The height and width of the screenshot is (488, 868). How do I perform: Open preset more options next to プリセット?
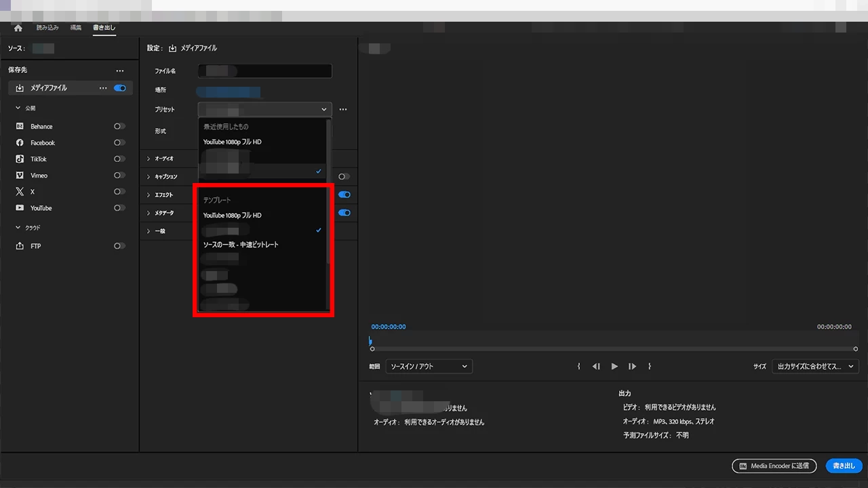343,109
